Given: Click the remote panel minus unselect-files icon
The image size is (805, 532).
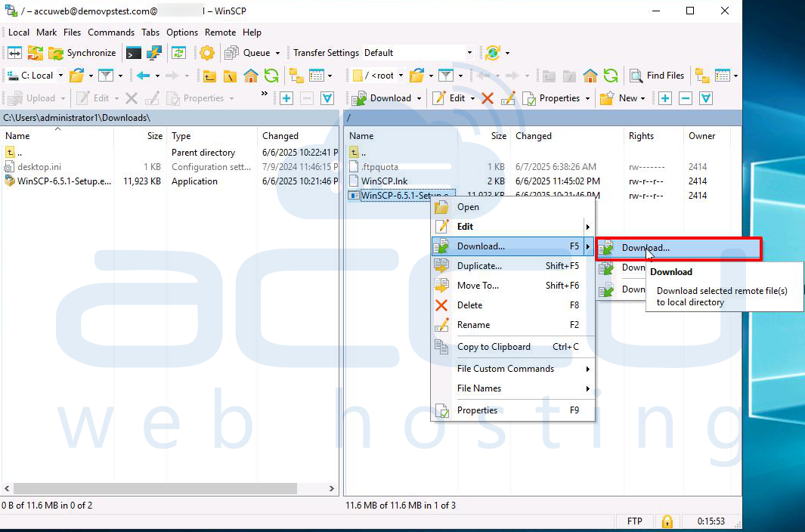Looking at the screenshot, I should (x=686, y=98).
